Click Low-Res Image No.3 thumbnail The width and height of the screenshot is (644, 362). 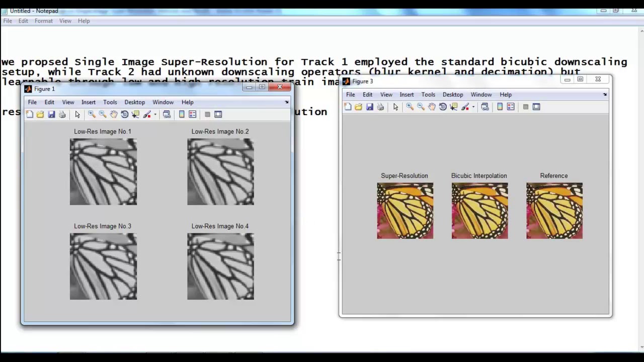[x=103, y=266]
